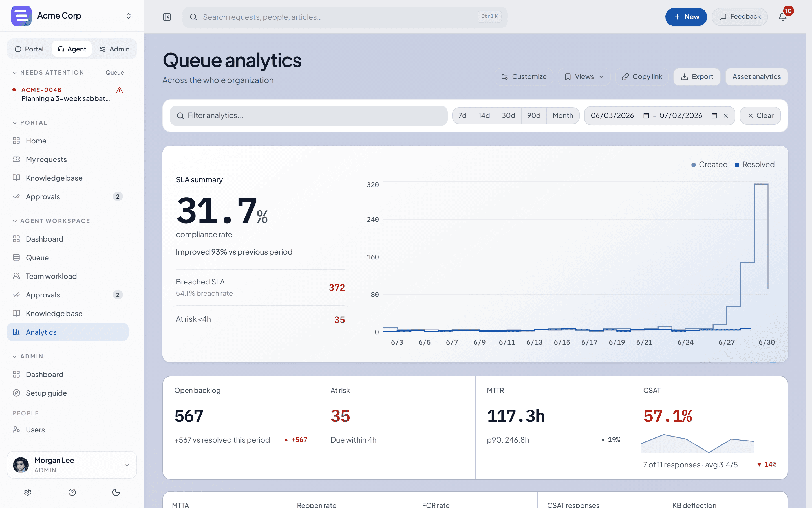Image resolution: width=812 pixels, height=508 pixels.
Task: Create a new request with New
Action: pos(686,17)
